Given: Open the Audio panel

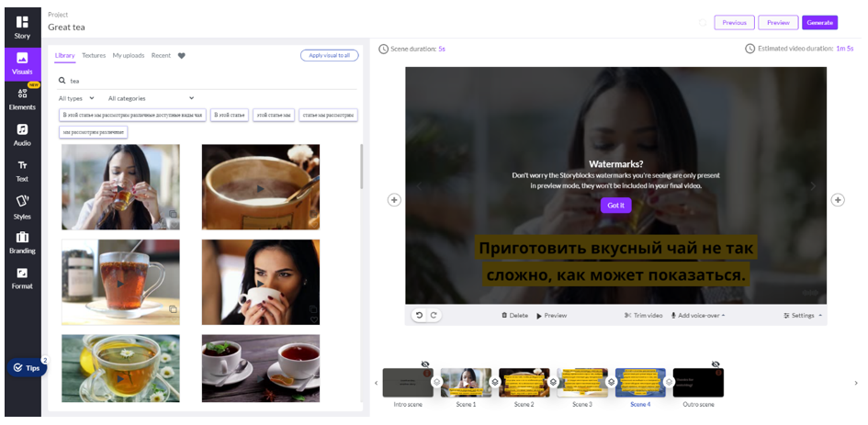Looking at the screenshot, I should [x=22, y=136].
